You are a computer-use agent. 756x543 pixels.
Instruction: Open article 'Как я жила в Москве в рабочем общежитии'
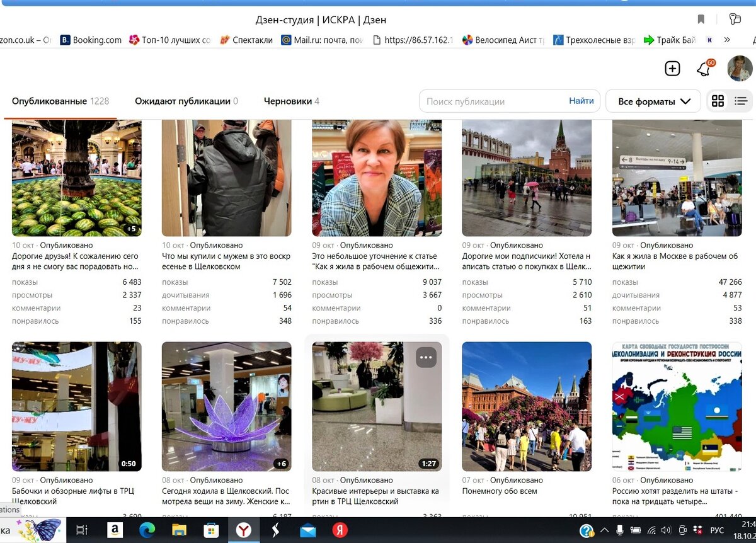(675, 261)
